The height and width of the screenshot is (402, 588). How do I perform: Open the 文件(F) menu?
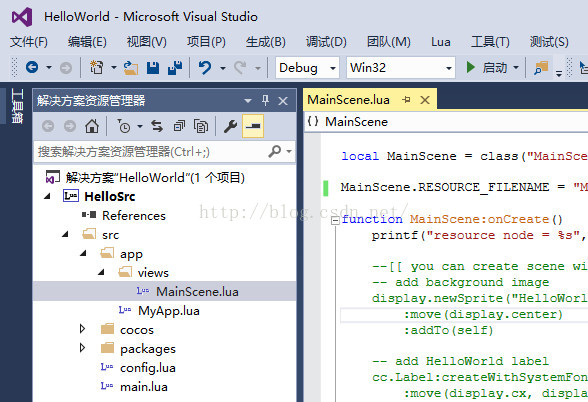pyautogui.click(x=29, y=42)
